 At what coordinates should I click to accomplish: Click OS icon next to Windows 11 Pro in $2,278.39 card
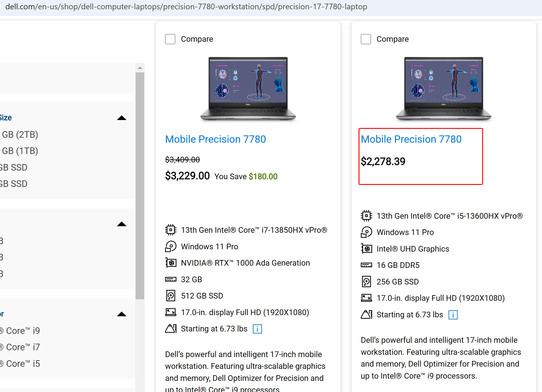coord(366,232)
